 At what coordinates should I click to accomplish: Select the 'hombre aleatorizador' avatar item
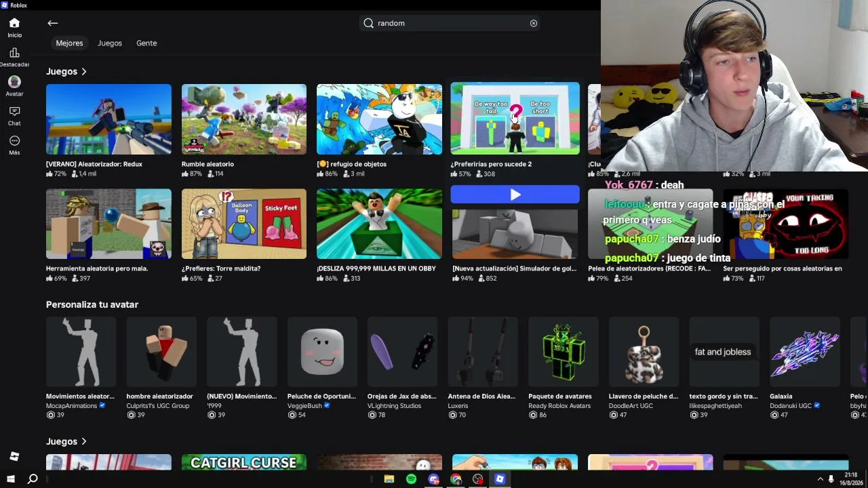(x=161, y=352)
